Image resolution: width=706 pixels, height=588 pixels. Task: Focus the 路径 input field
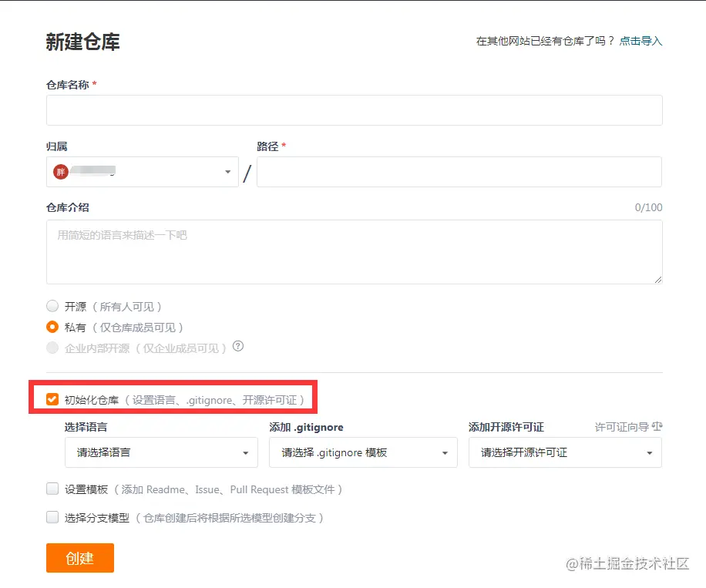click(x=459, y=172)
